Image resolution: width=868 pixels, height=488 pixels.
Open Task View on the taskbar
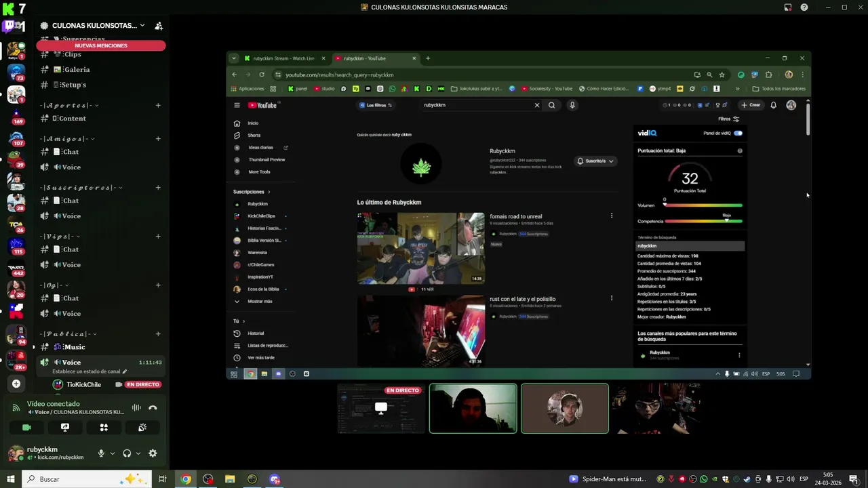pyautogui.click(x=163, y=479)
